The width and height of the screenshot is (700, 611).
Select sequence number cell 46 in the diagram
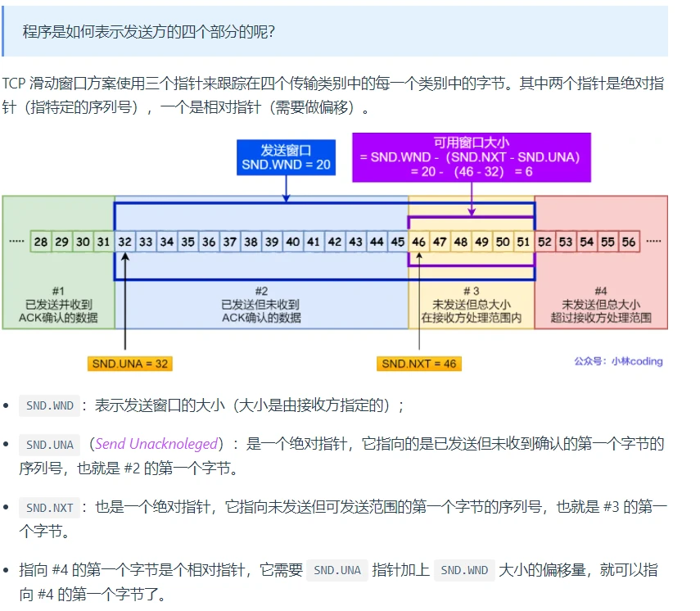(418, 242)
